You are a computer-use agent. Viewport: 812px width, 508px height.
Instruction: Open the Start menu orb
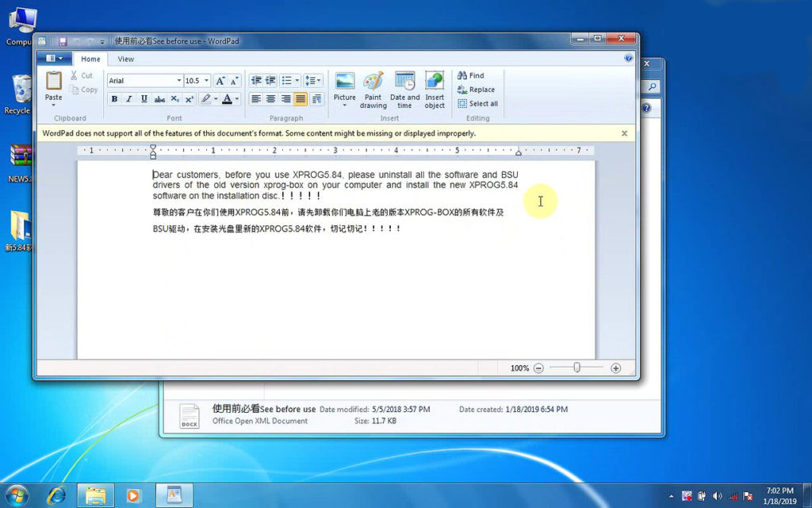(x=17, y=495)
